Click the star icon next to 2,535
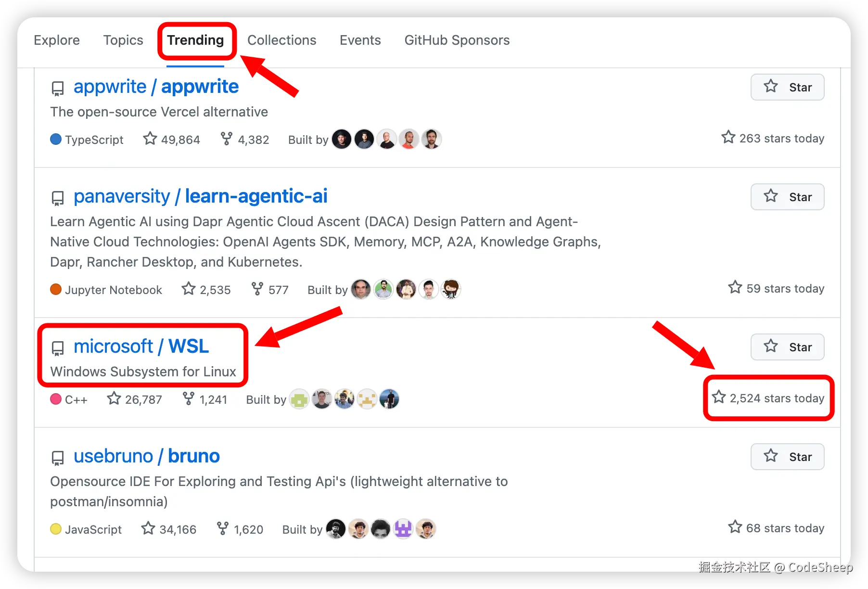The image size is (868, 589). [x=188, y=289]
